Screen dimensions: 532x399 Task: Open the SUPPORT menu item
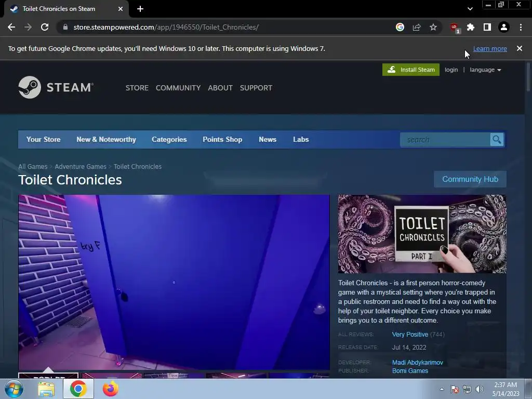pyautogui.click(x=256, y=88)
